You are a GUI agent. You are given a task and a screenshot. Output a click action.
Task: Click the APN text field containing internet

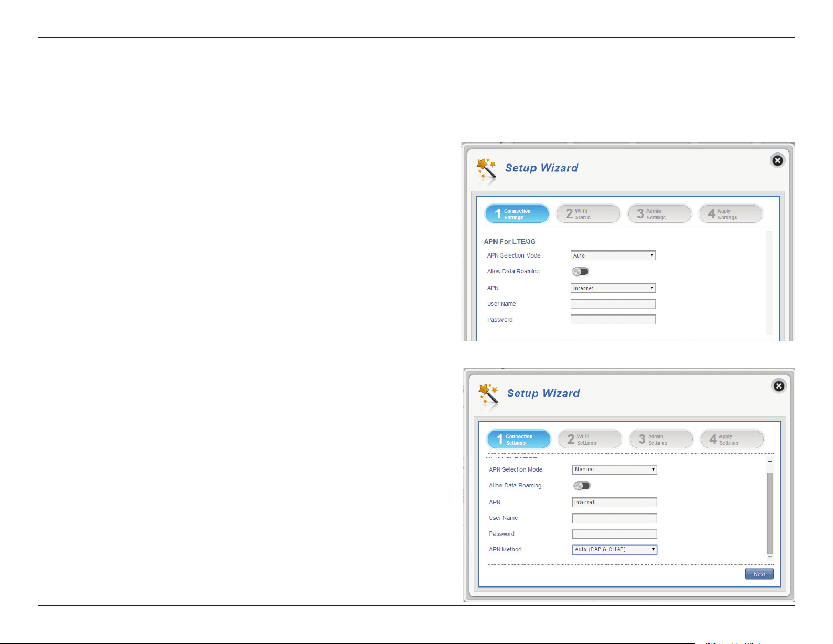pos(615,502)
